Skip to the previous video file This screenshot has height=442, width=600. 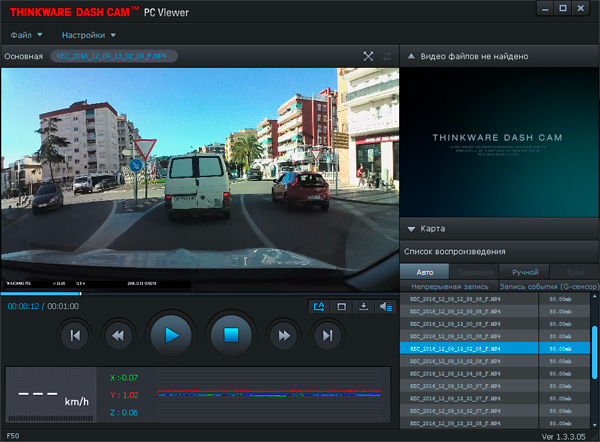tap(74, 336)
